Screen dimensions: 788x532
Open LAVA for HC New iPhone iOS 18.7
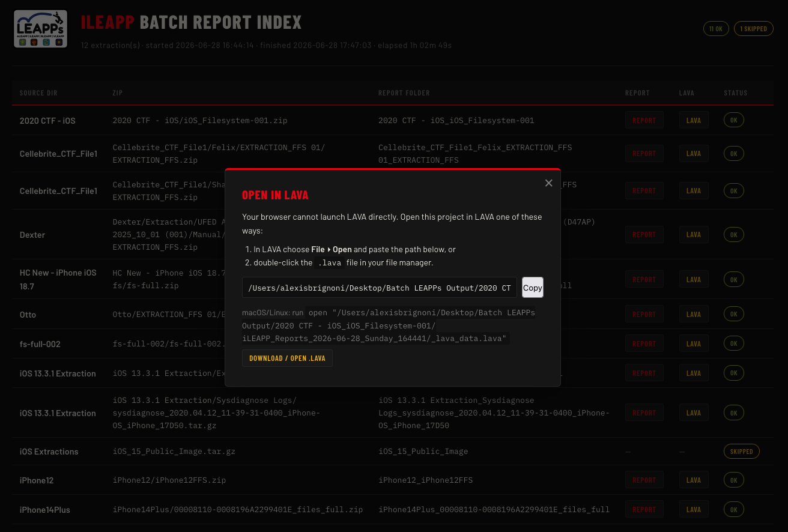click(694, 279)
